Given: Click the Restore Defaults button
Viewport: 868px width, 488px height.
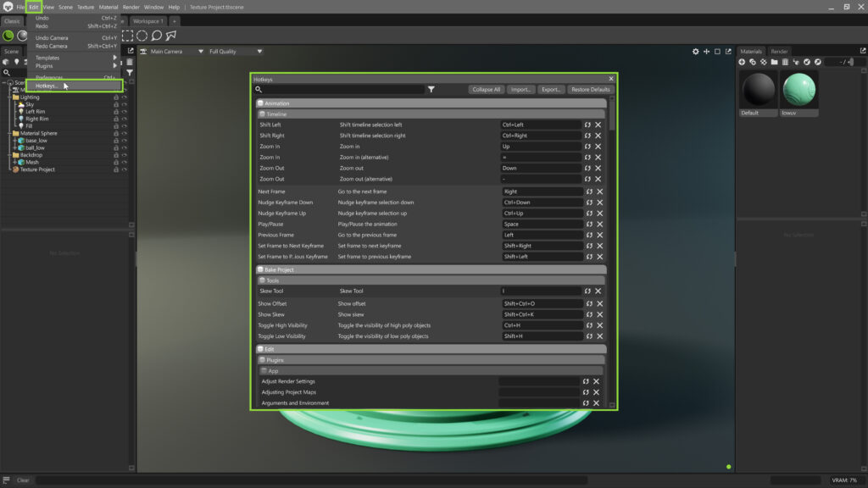Looking at the screenshot, I should [x=590, y=89].
